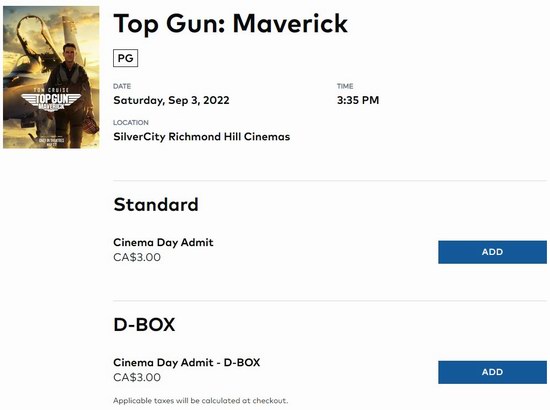
Task: Select the Cinema Day Admit ticket label
Action: tap(163, 242)
